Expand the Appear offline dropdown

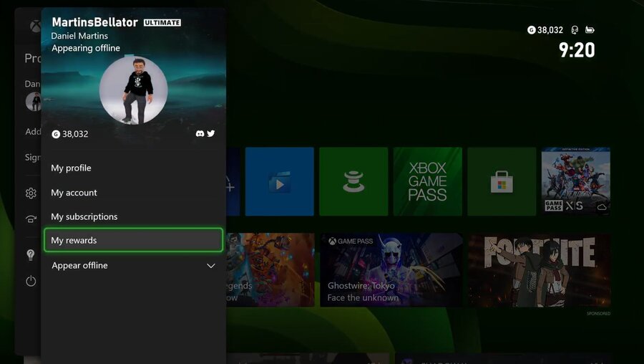[133, 265]
